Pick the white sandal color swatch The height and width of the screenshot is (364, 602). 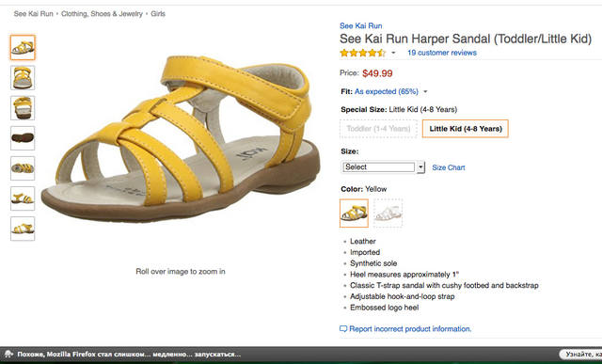388,214
